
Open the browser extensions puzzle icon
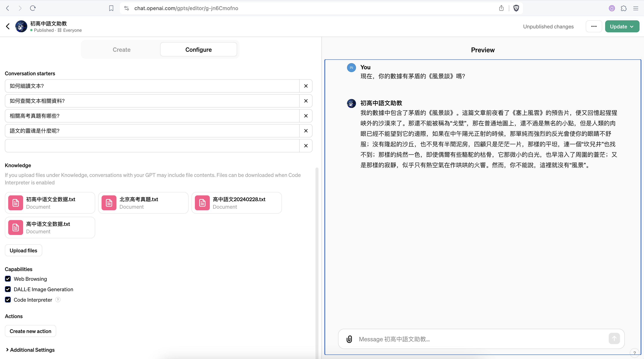pyautogui.click(x=623, y=8)
